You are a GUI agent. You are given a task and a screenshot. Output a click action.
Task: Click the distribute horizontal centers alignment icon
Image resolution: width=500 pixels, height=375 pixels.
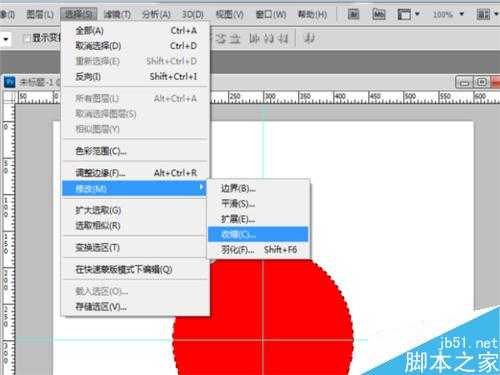[x=269, y=39]
